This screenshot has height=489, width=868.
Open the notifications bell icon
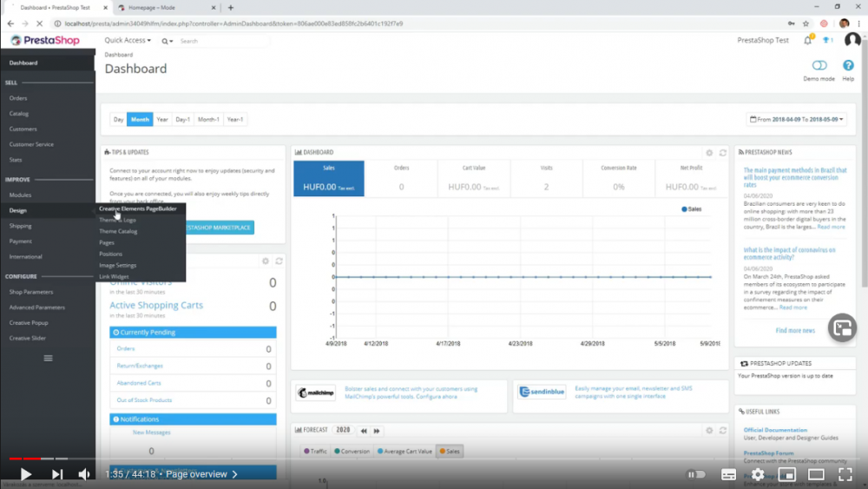pyautogui.click(x=807, y=40)
